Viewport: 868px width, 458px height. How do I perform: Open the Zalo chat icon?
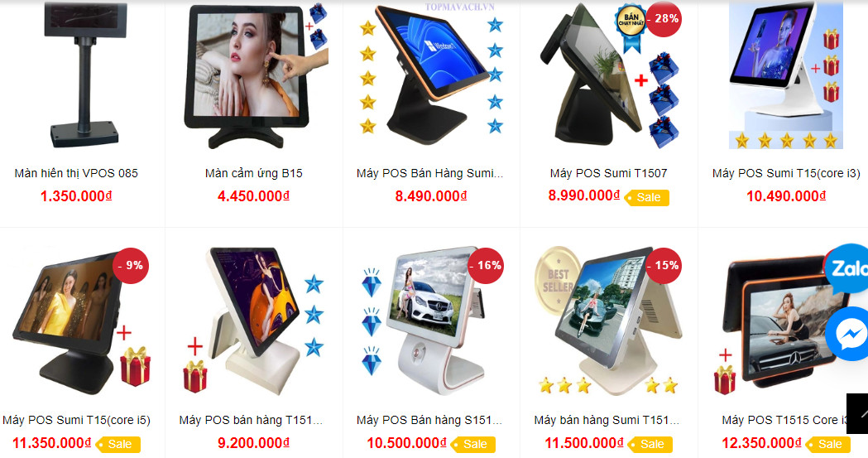point(846,269)
